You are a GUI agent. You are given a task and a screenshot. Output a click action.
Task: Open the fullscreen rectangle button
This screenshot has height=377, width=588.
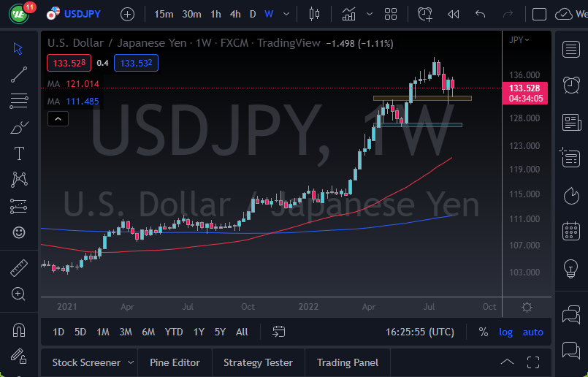click(x=539, y=15)
